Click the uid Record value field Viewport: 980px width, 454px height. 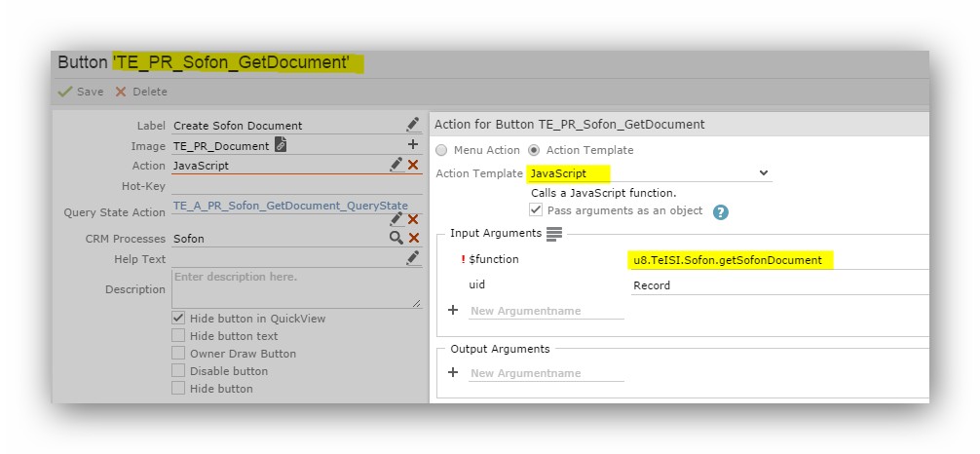pyautogui.click(x=779, y=285)
